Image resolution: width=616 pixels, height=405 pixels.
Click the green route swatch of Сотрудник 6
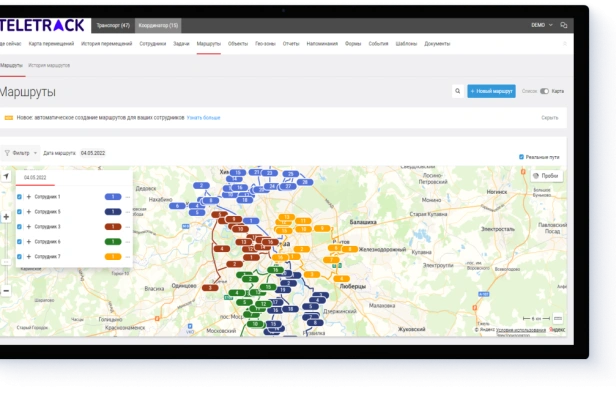[113, 242]
